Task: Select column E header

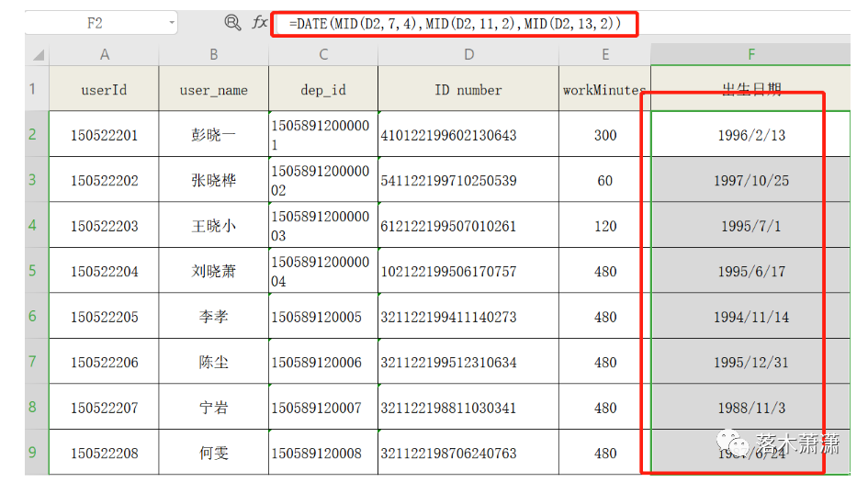Action: click(605, 55)
